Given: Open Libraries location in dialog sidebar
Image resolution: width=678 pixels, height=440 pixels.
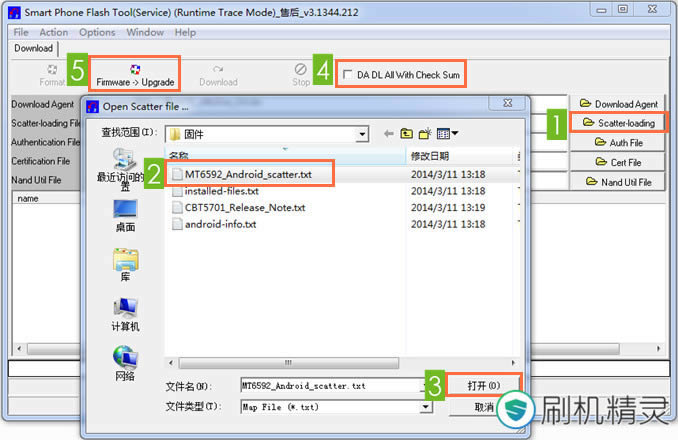Looking at the screenshot, I should (125, 267).
